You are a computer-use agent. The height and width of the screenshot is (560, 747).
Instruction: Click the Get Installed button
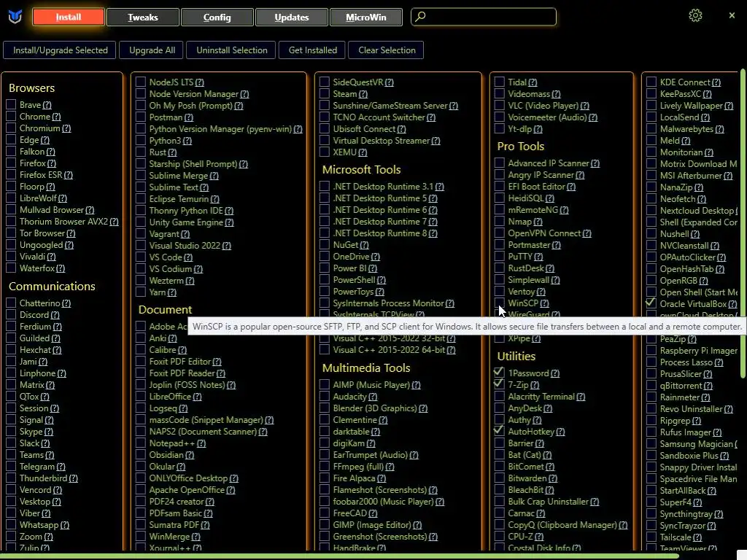(312, 50)
